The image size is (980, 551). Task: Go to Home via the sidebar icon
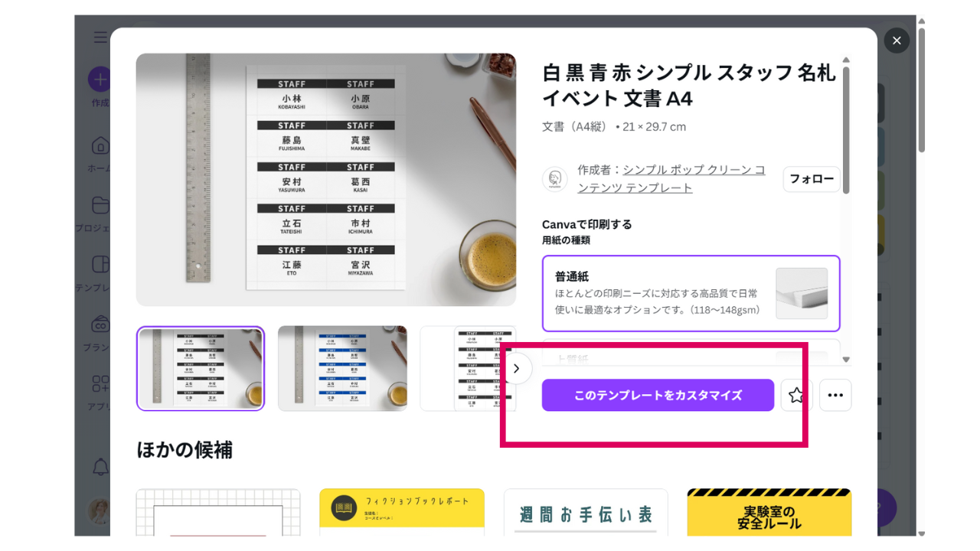click(x=100, y=146)
